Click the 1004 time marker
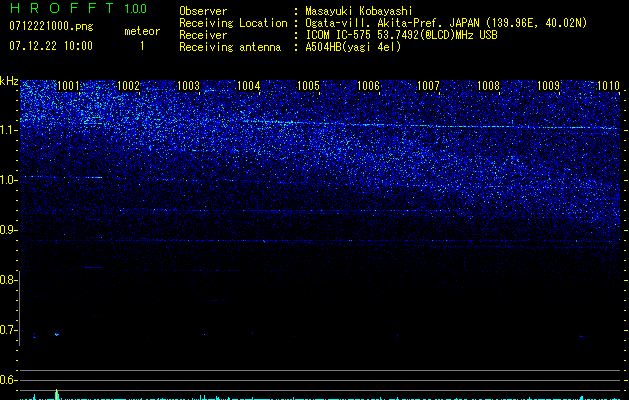This screenshot has height=400, width=629. pyautogui.click(x=249, y=86)
